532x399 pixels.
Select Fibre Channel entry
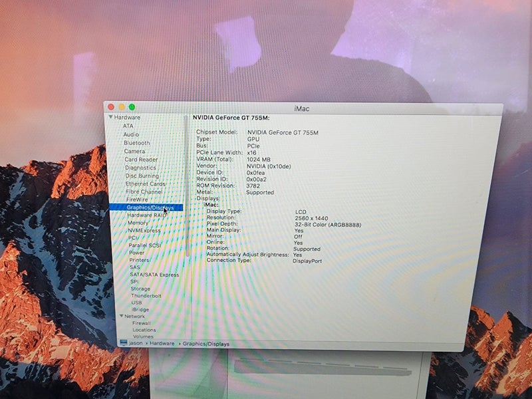coord(144,192)
